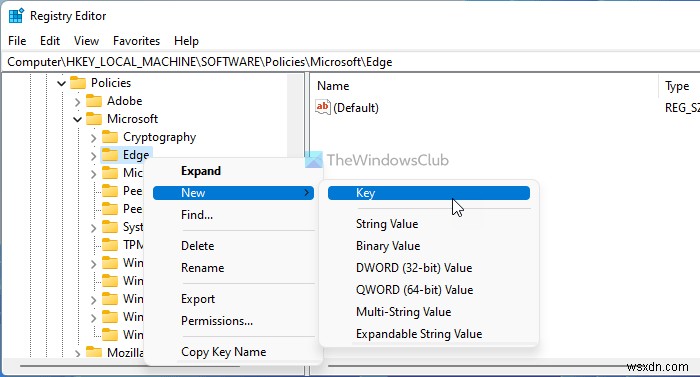Viewport: 700px width, 377px height.
Task: Expand the Mozilla key arrow
Action: point(78,353)
